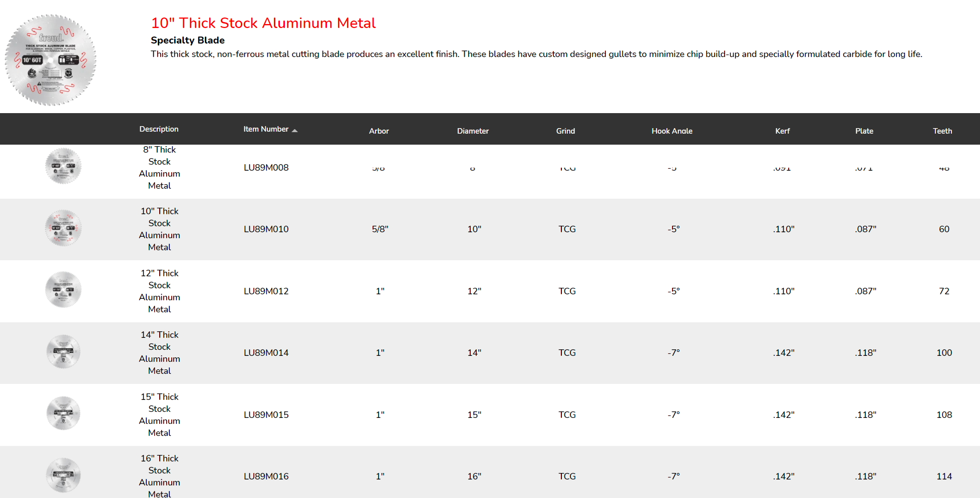Select the 12" Thick Stock Aluminum Metal description

[159, 291]
